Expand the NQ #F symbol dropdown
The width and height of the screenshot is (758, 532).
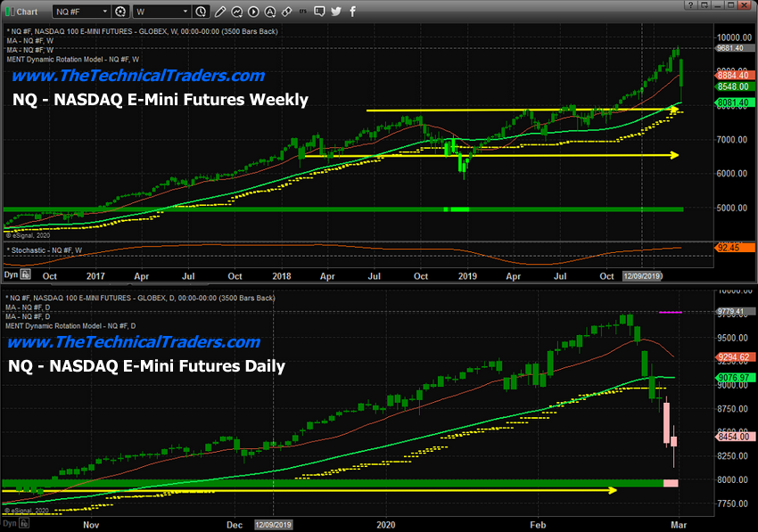click(103, 12)
